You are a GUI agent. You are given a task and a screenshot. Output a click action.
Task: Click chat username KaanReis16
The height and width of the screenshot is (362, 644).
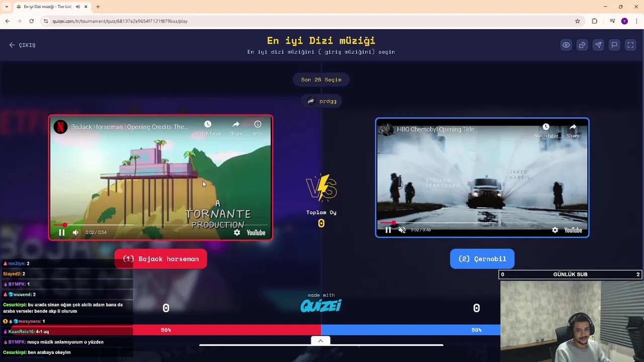[x=21, y=332]
